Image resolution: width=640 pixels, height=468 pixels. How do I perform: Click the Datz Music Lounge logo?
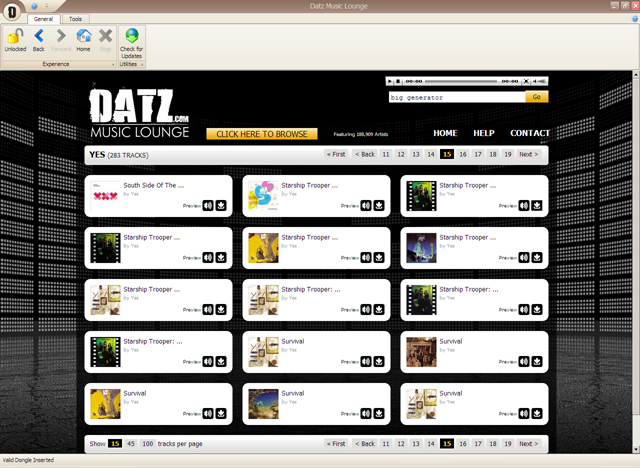(x=139, y=110)
